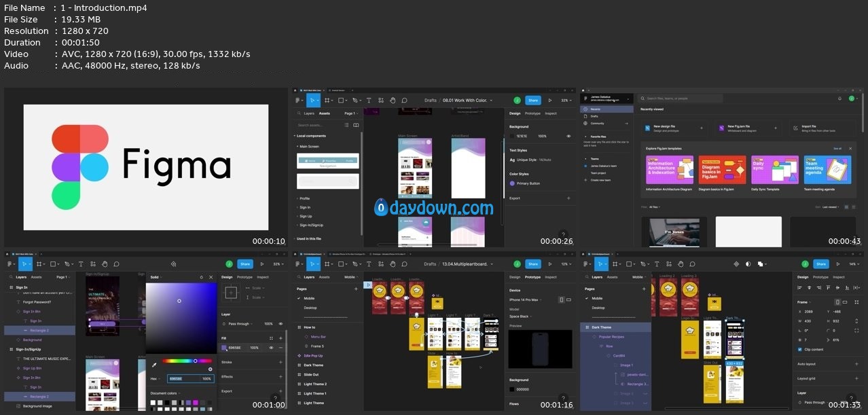Switch to the Layers tab in the 00:00:26 frame
This screenshot has height=415, width=868.
(309, 113)
